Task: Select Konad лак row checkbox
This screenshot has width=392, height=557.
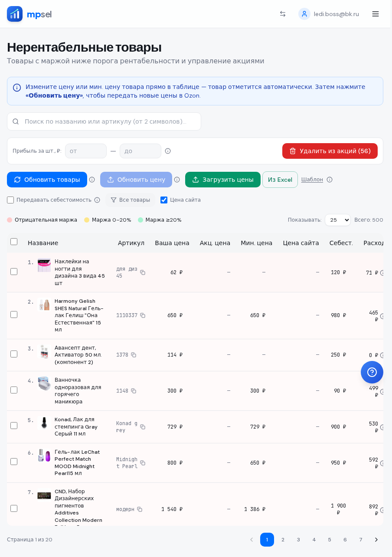Action: click(x=14, y=426)
